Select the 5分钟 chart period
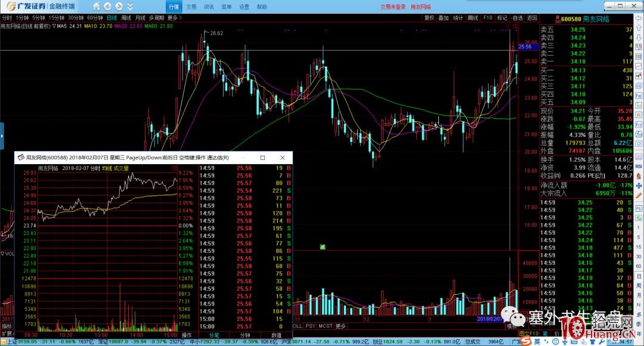Viewport: 644px width, 346px height. [39, 18]
